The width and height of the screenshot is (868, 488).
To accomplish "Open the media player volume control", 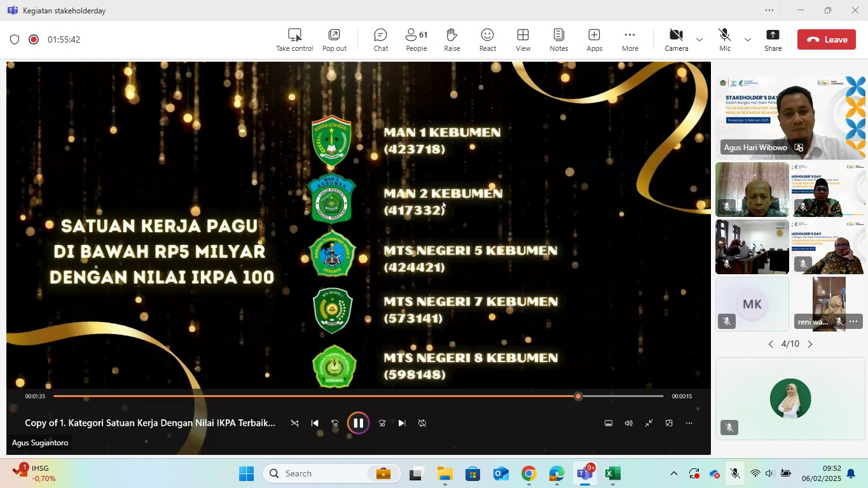I will pos(629,423).
